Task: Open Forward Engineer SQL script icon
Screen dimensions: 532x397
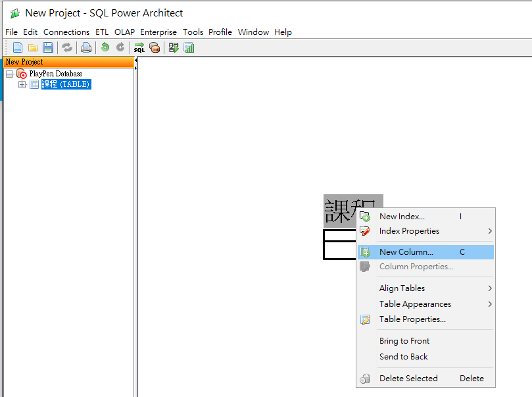Action: coord(139,47)
